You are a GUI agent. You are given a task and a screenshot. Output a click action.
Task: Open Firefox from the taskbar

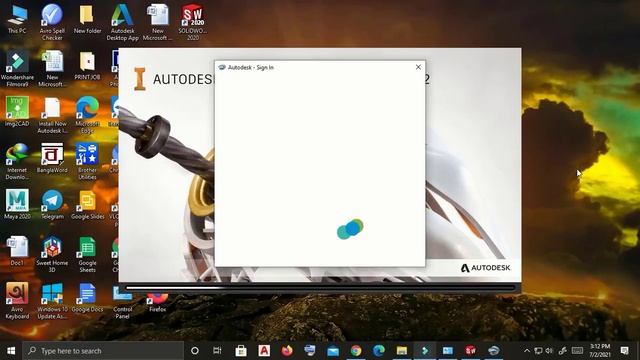287,351
